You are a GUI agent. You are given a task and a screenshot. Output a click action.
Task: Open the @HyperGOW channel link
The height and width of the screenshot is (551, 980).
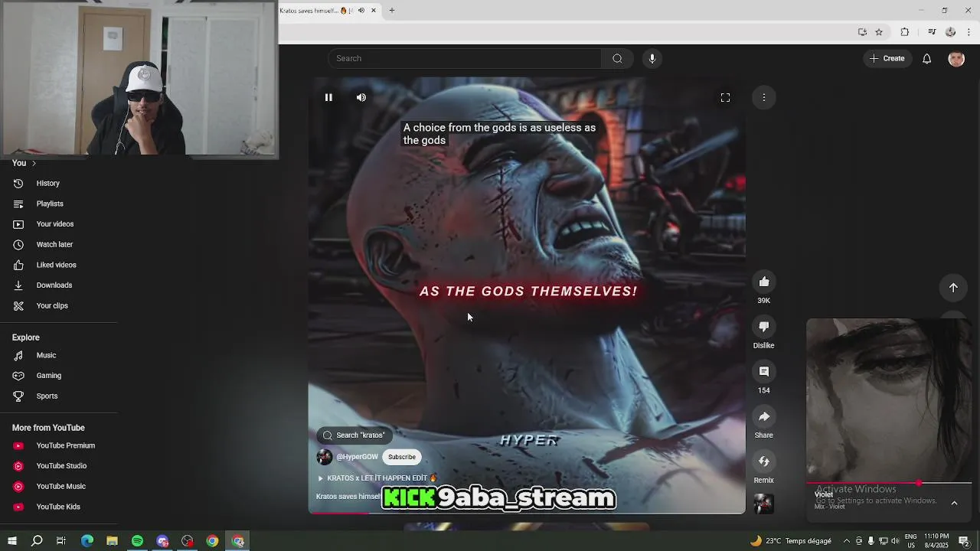pos(357,457)
